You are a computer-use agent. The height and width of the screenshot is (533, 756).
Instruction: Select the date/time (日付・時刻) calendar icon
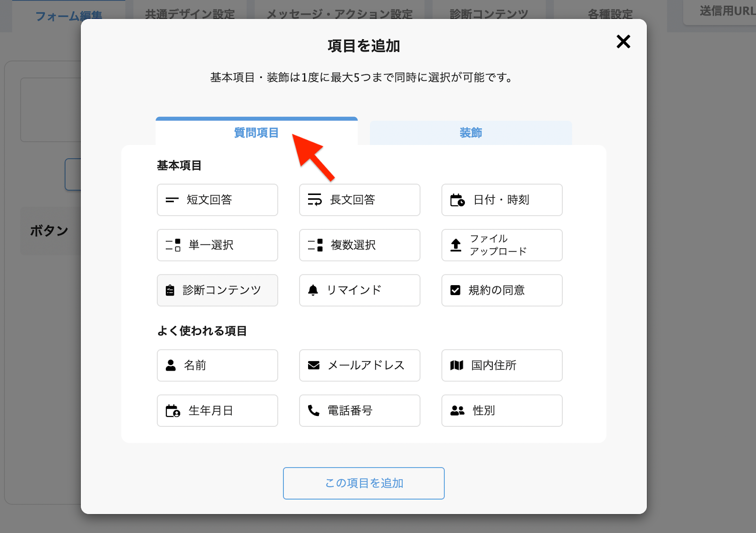pos(457,200)
